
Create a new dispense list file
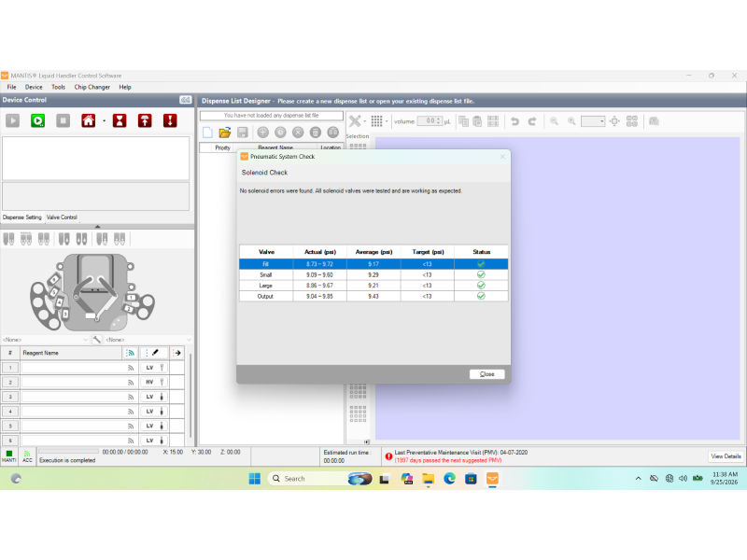tap(207, 133)
